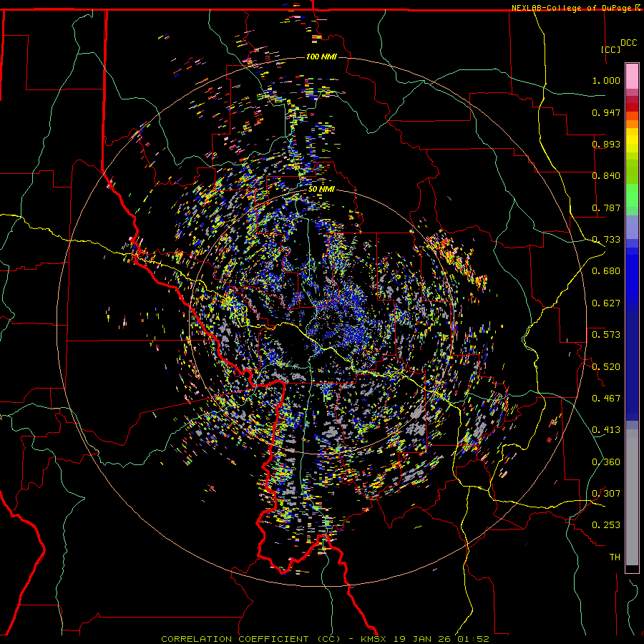Click the 0.893 scale value
This screenshot has width=644, height=644.
pyautogui.click(x=606, y=144)
